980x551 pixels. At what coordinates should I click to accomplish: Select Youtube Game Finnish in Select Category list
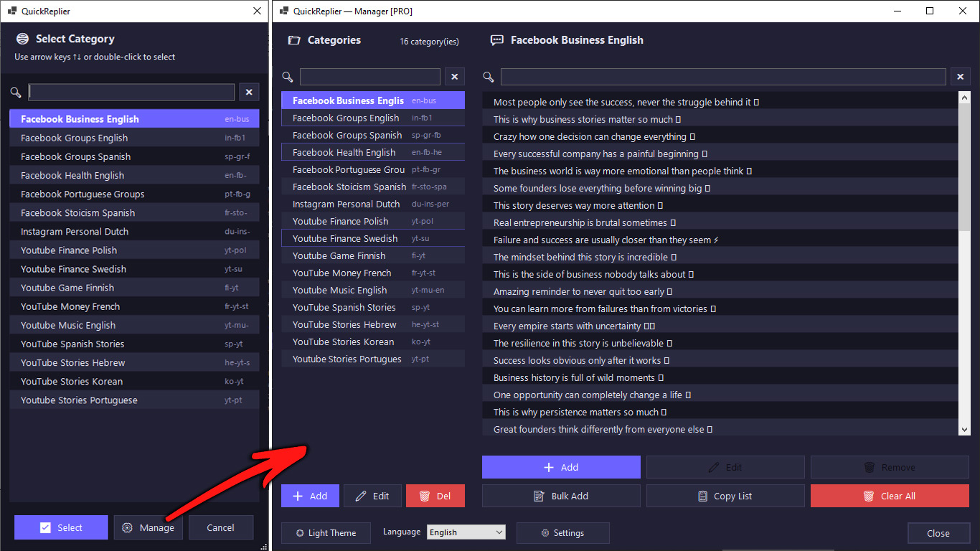coord(134,288)
